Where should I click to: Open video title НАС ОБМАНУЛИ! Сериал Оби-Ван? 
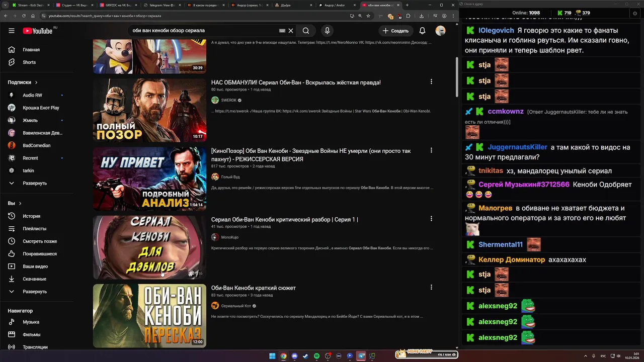(296, 82)
